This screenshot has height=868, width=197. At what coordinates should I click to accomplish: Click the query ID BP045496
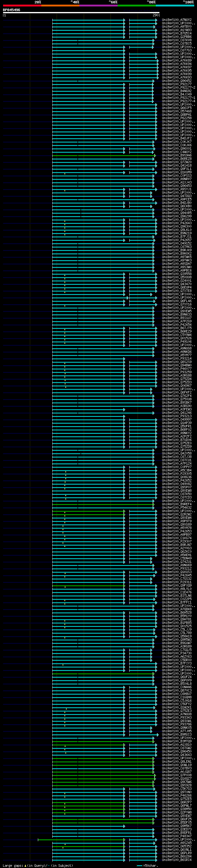pos(11,10)
